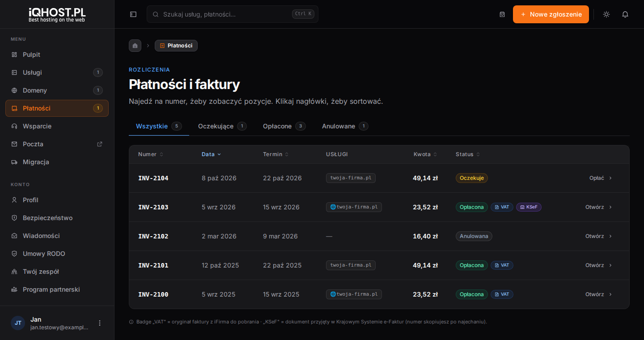Open notifications bell icon

click(625, 14)
